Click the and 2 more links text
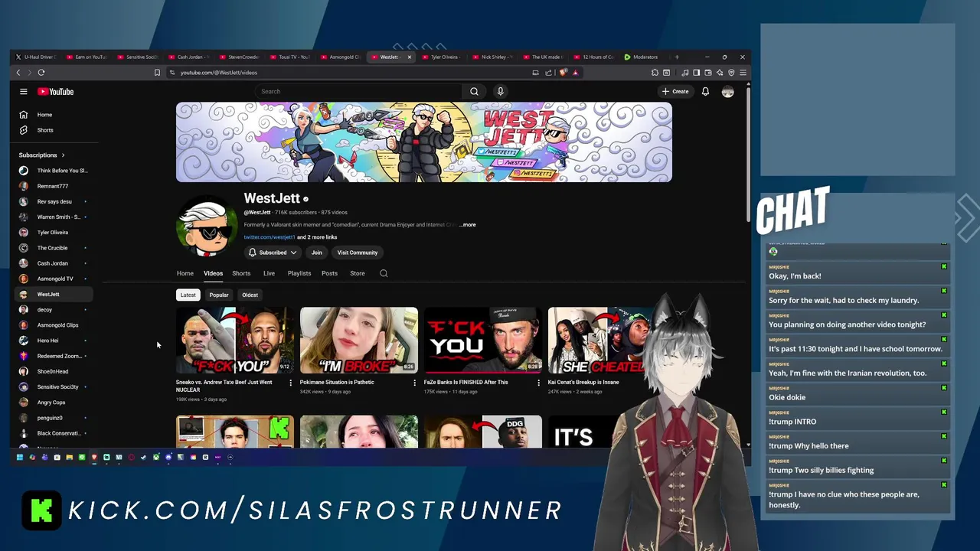The width and height of the screenshot is (980, 551). coord(317,237)
